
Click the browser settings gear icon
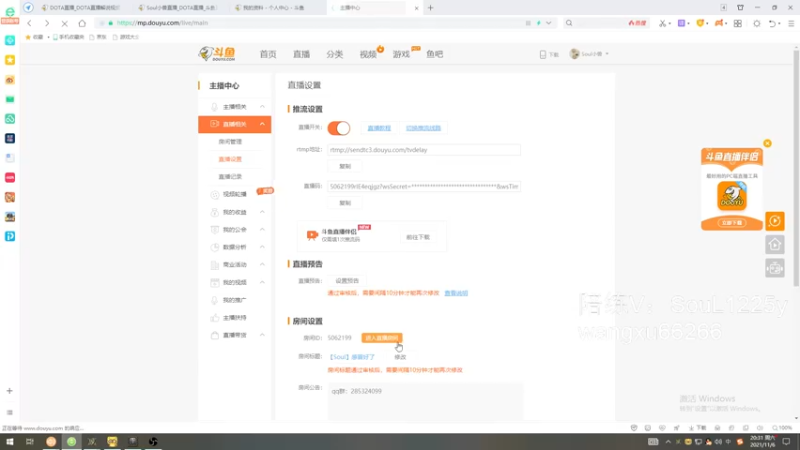click(757, 23)
